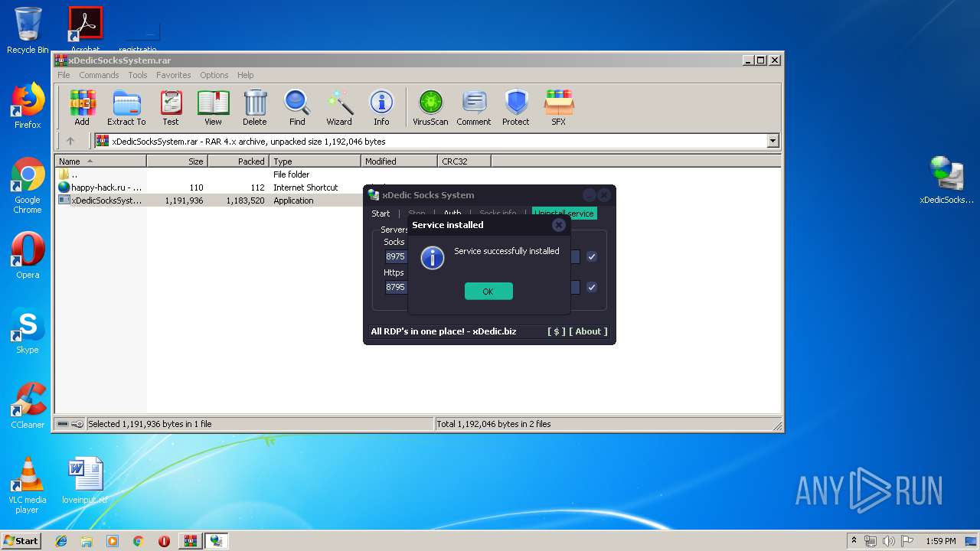Click Windows Explorer taskbar folder icon
The width and height of the screenshot is (980, 551).
tap(87, 541)
